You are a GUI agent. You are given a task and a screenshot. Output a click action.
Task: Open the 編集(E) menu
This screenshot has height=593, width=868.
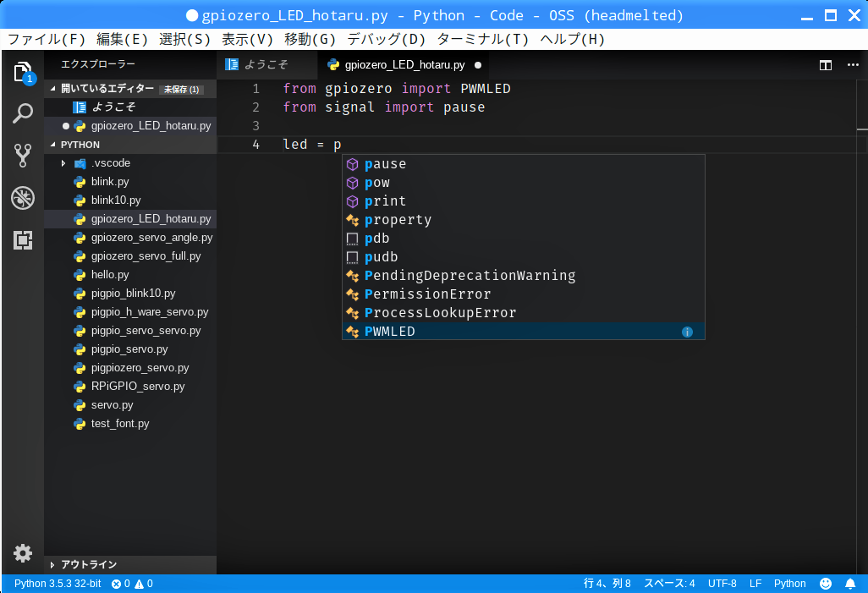pyautogui.click(x=123, y=39)
